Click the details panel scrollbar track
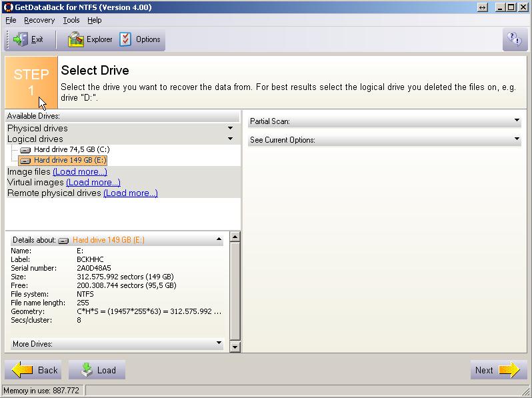532x398 pixels. click(x=235, y=292)
